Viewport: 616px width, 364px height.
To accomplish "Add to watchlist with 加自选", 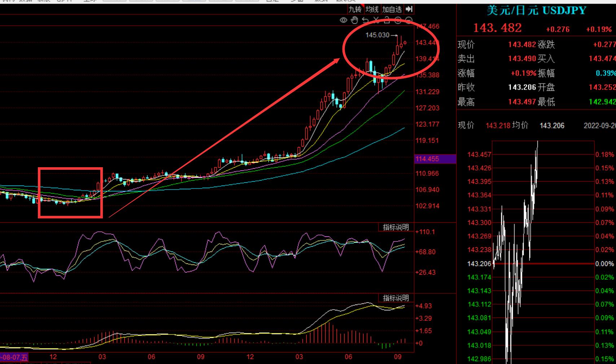I will [x=392, y=9].
